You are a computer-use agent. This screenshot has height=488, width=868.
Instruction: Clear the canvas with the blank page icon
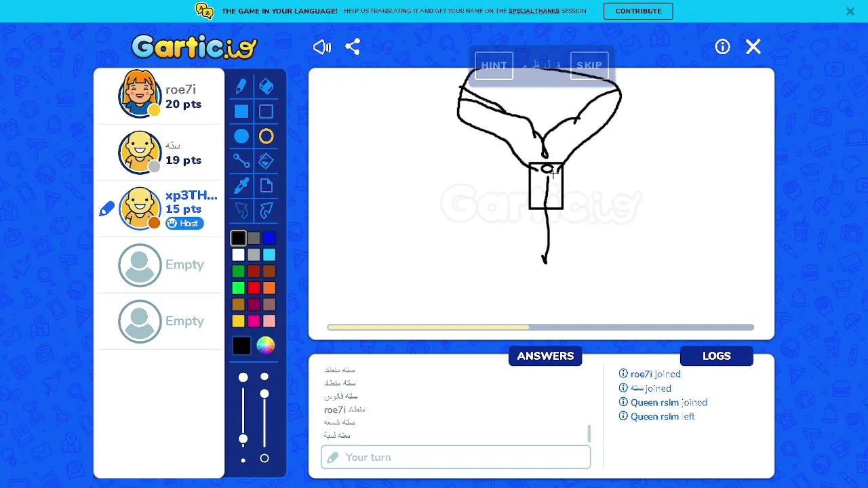(267, 186)
